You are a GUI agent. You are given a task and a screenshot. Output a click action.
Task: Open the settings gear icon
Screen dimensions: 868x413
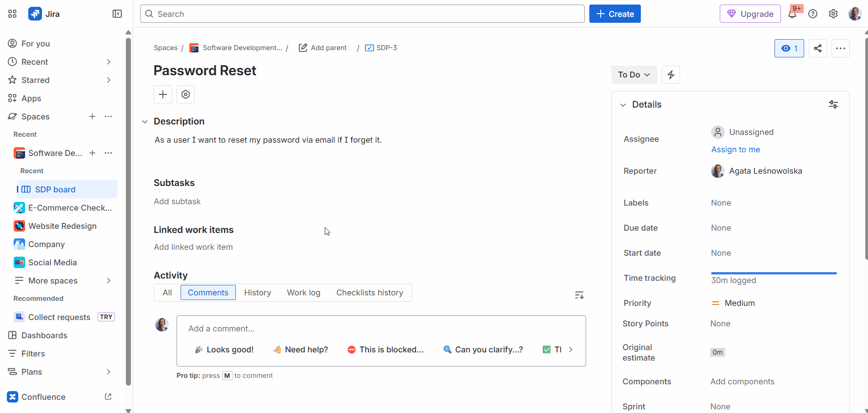click(833, 14)
